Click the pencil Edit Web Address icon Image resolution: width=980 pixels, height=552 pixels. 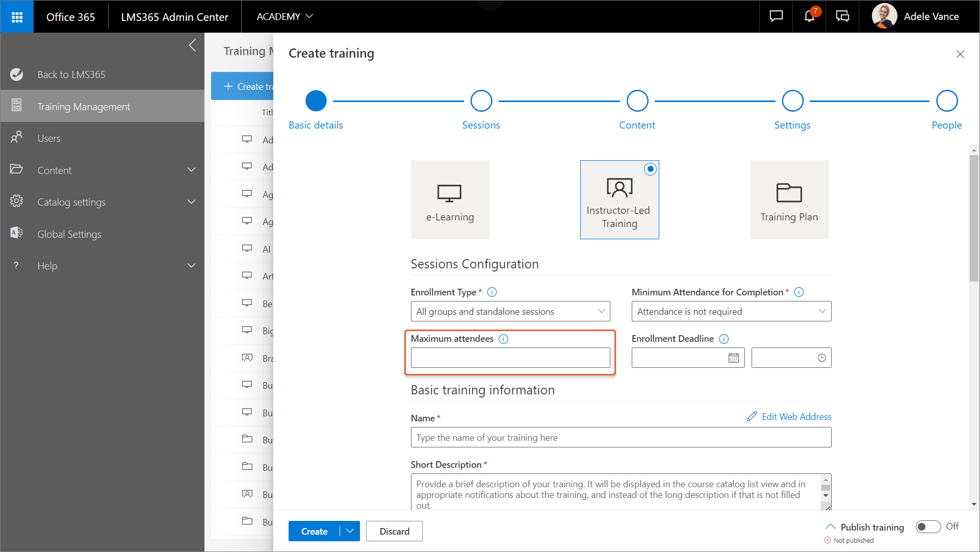pos(752,417)
